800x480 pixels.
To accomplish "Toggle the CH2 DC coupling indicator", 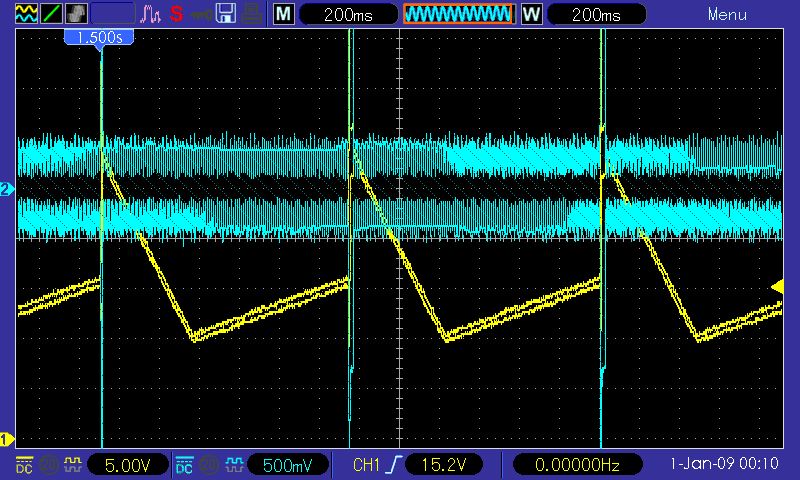I will (184, 465).
